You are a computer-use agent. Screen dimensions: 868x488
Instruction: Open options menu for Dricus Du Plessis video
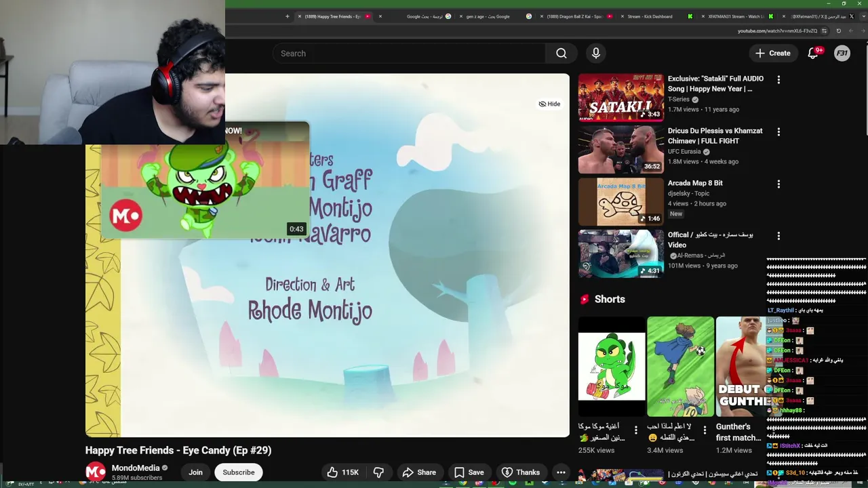(778, 131)
